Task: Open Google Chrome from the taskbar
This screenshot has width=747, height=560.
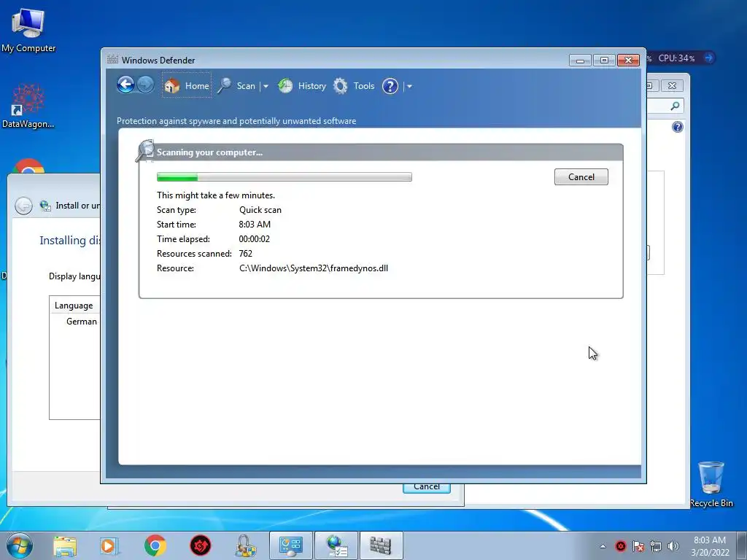Action: coord(155,545)
